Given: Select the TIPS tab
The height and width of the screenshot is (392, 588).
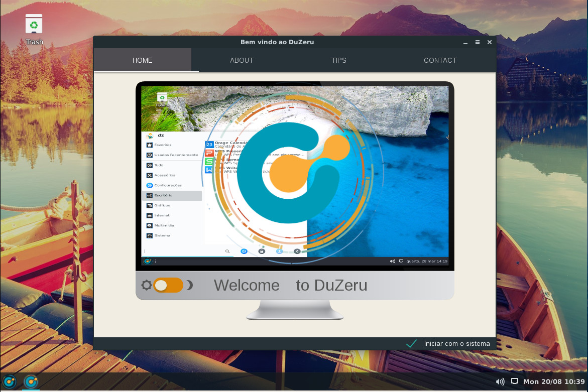Looking at the screenshot, I should click(x=338, y=60).
